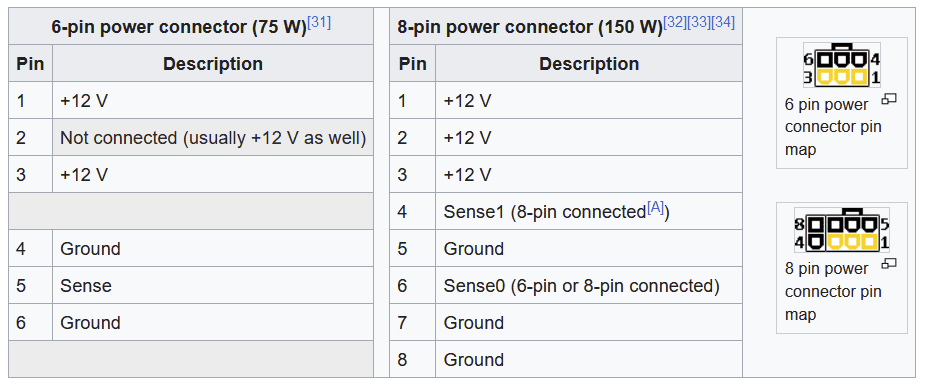Image resolution: width=932 pixels, height=389 pixels.
Task: Click the 6-pin power connector table header
Action: (191, 26)
